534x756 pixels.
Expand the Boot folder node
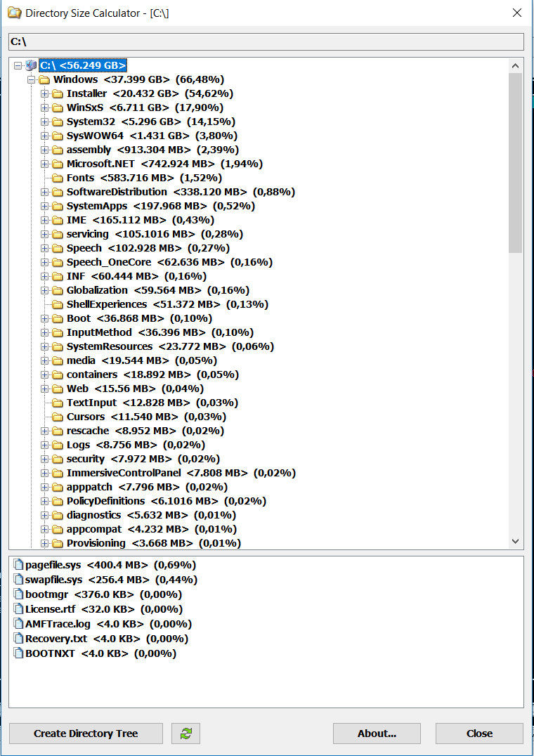pos(45,318)
